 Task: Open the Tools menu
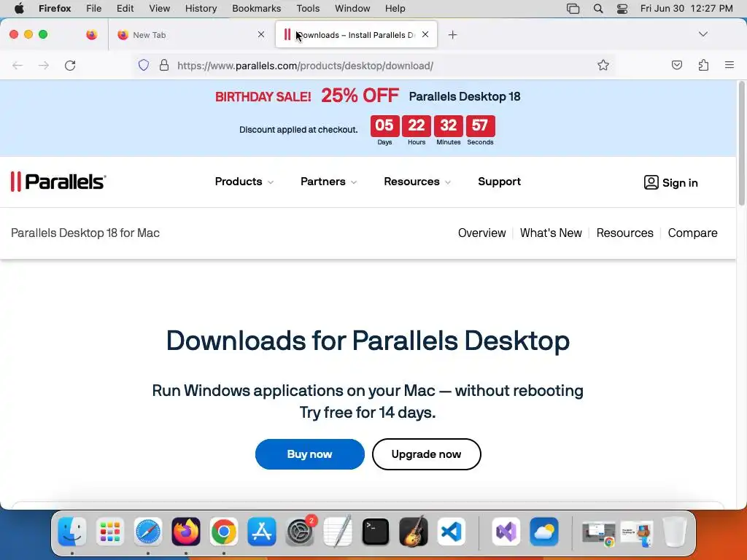click(x=308, y=9)
